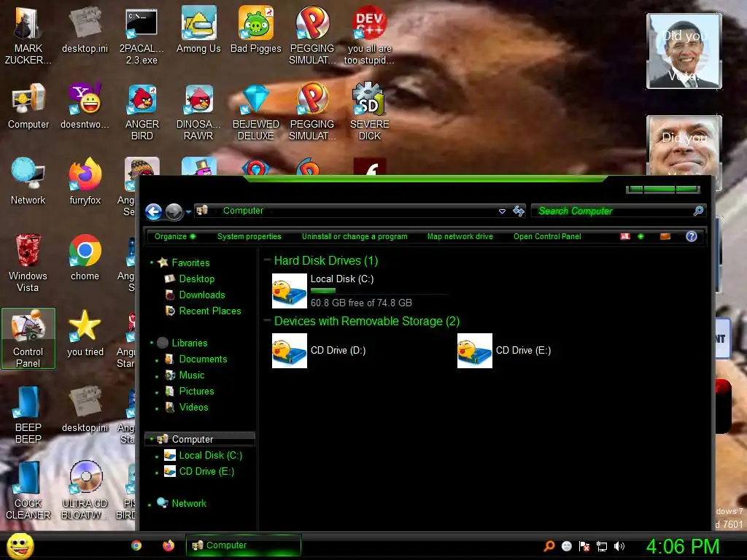
Task: Launch the chome browser desktop icon
Action: (85, 257)
